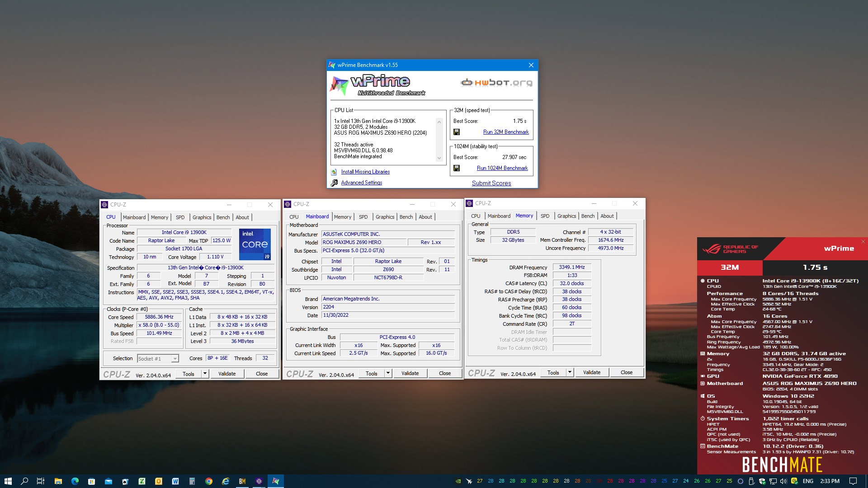Click the save icon beside Run 1024M Benchmark
Image resolution: width=868 pixels, height=488 pixels.
[457, 168]
